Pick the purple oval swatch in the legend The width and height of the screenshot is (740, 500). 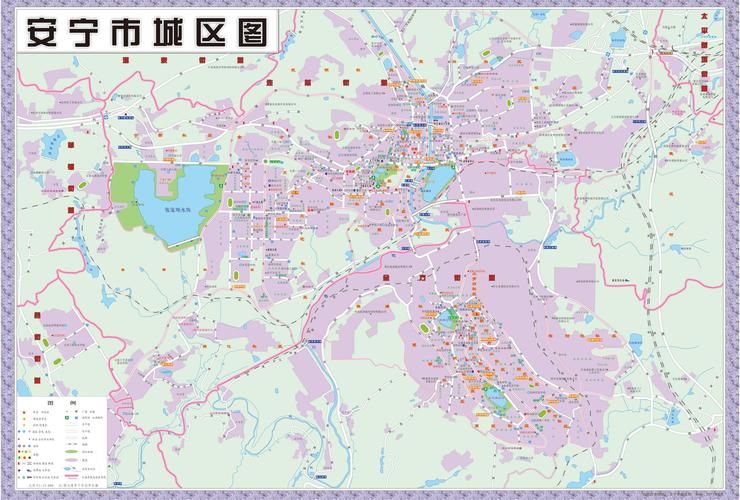coord(71,460)
